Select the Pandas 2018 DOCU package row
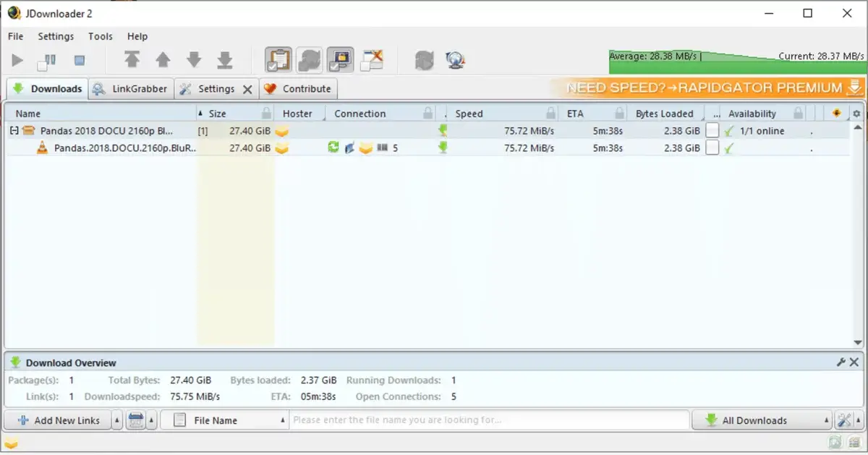 [427, 131]
